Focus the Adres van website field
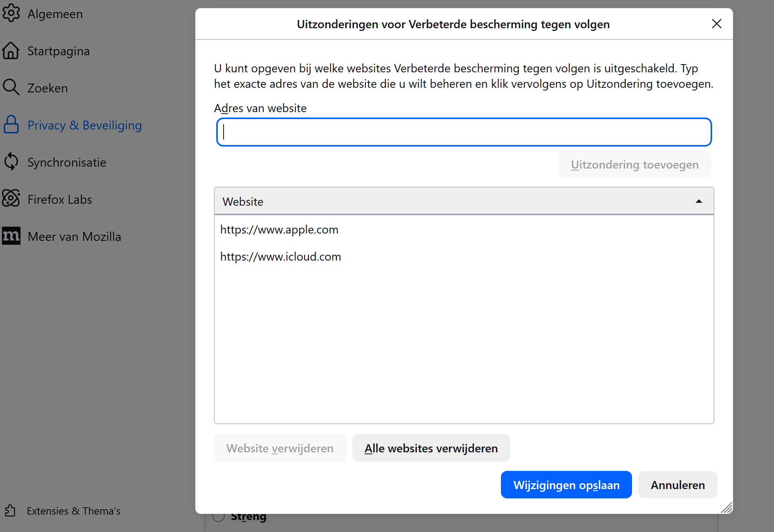 464,132
